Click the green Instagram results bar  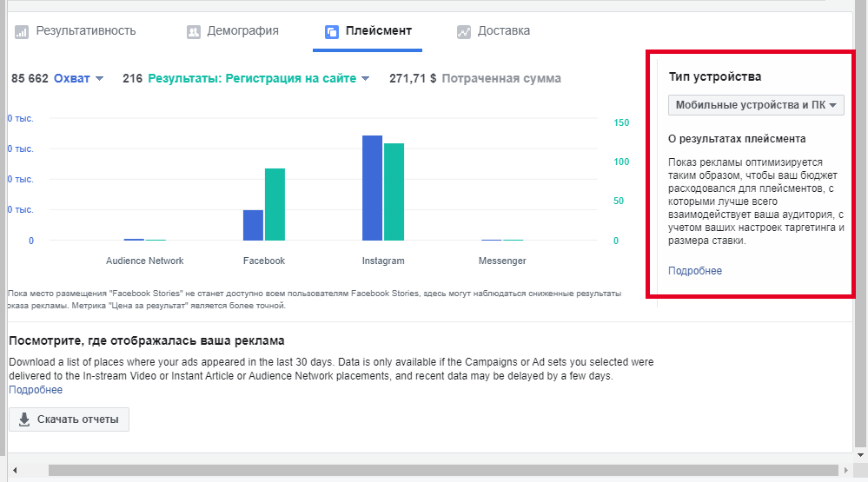[394, 191]
